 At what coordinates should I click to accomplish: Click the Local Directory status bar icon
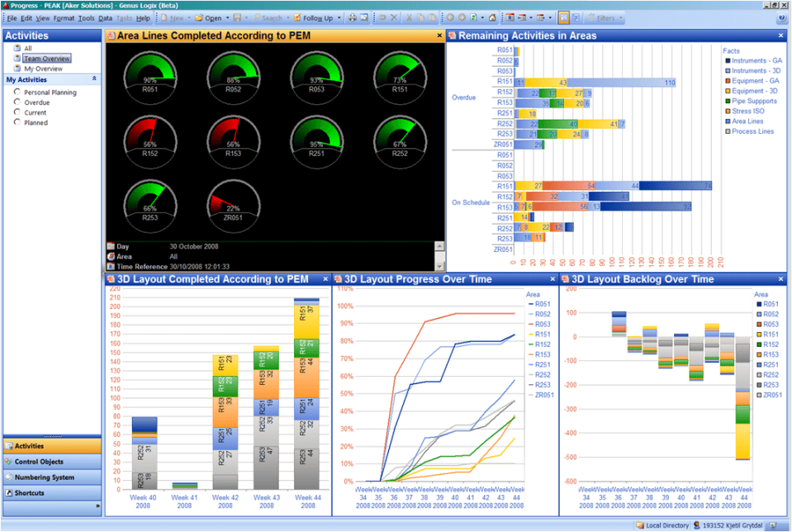tap(640, 525)
